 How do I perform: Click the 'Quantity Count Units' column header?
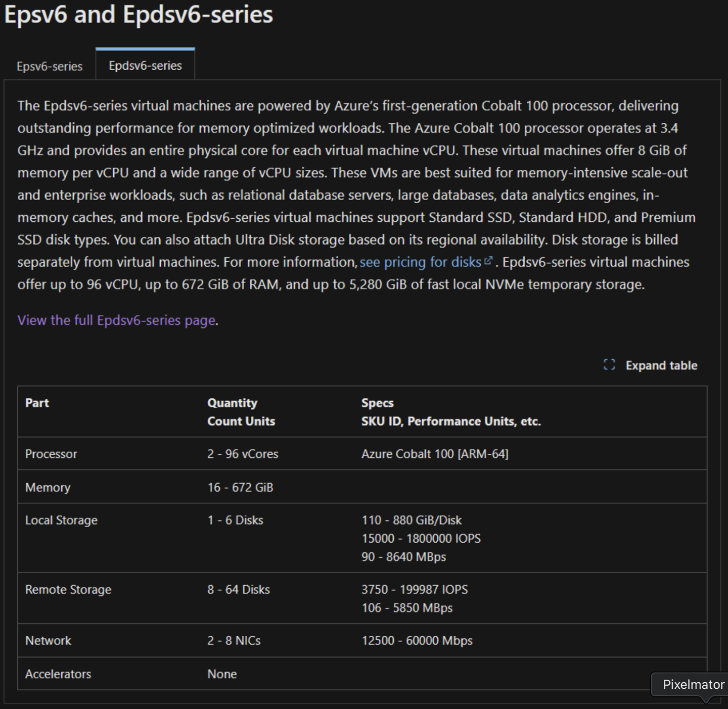(241, 412)
